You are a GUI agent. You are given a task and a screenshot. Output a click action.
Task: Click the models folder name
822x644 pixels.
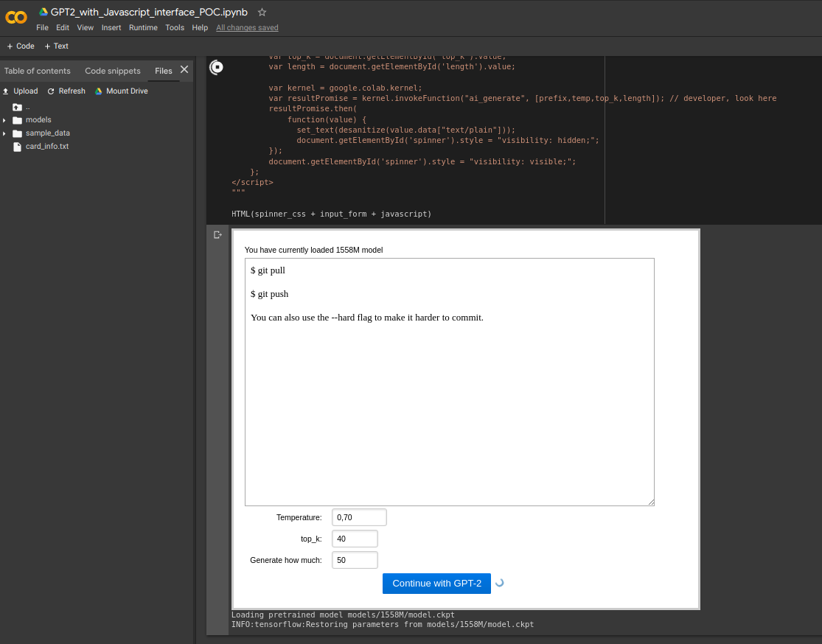(x=38, y=120)
